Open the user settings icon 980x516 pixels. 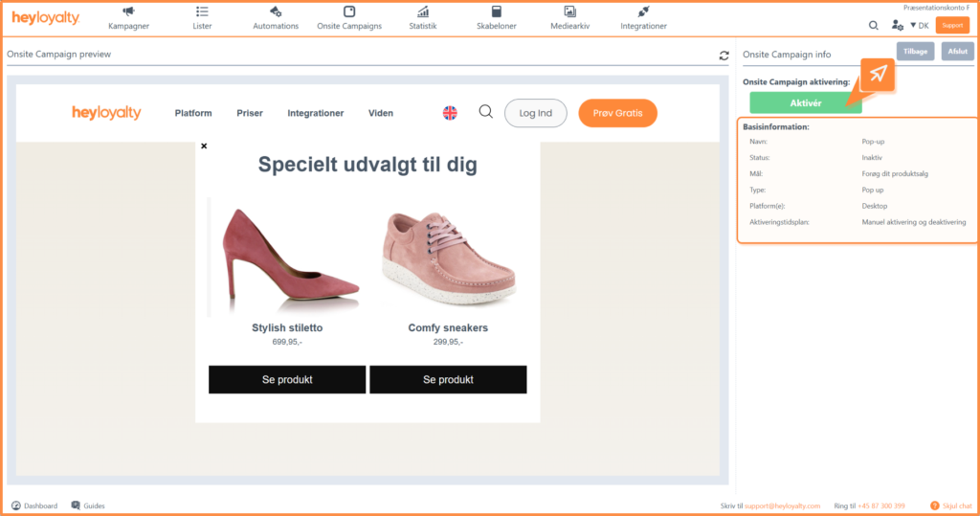click(897, 26)
